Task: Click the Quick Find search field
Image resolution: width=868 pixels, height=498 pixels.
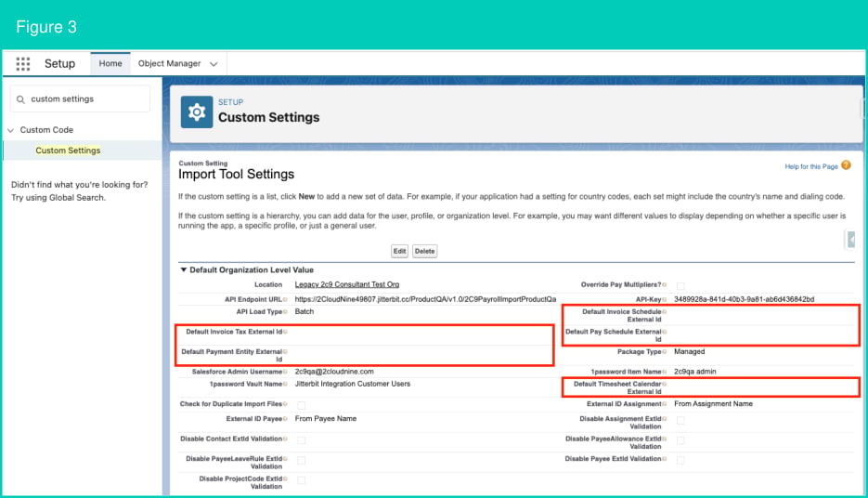Action: pos(80,99)
